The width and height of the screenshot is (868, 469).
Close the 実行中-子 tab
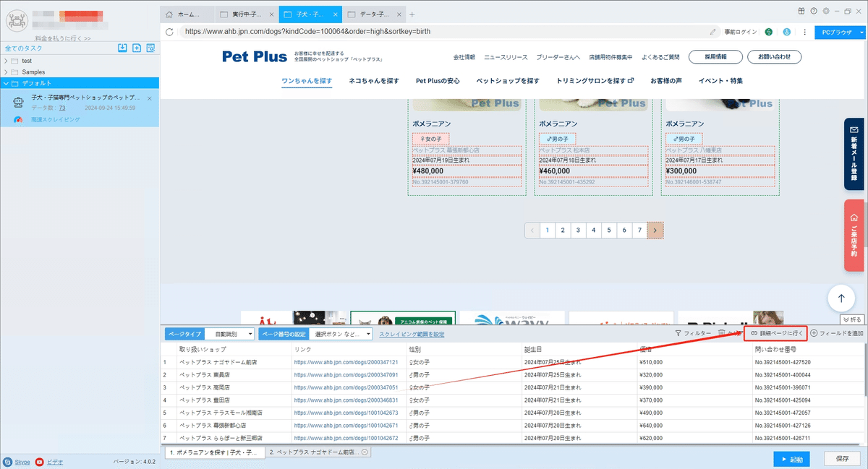271,14
